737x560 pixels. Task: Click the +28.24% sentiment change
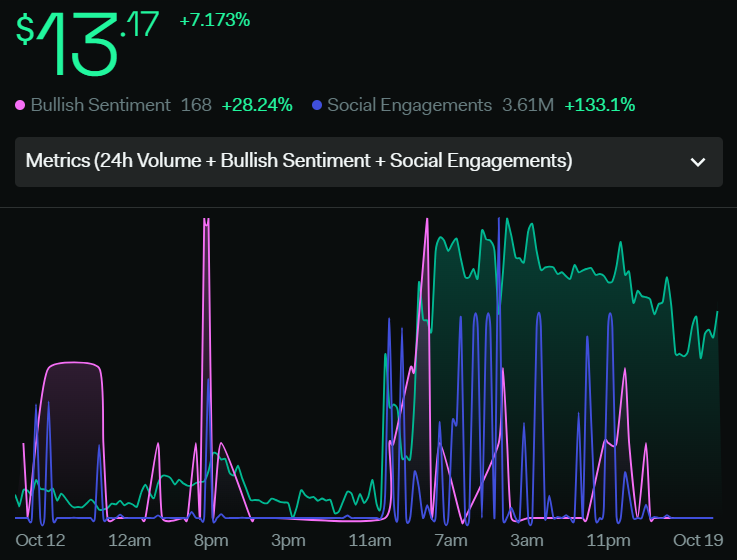coord(257,105)
